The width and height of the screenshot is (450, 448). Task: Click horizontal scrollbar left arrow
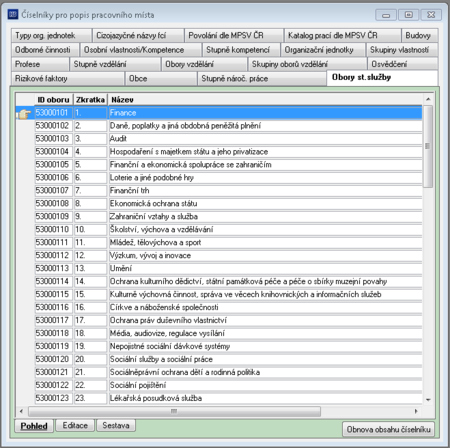click(x=21, y=411)
